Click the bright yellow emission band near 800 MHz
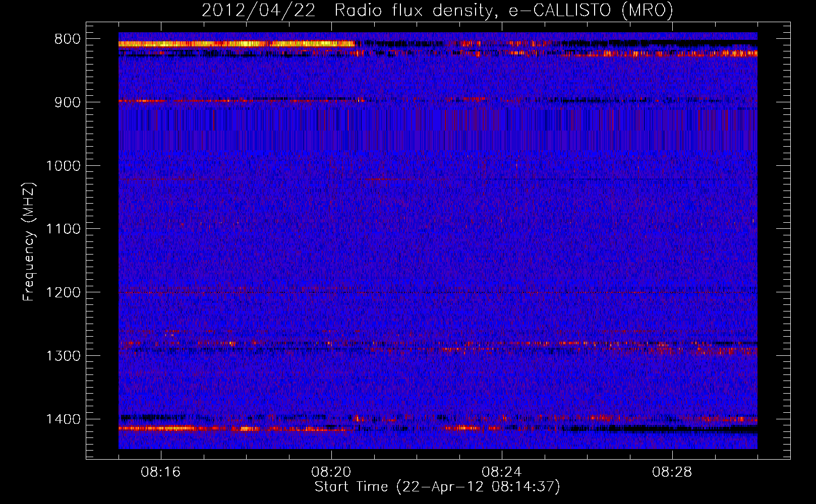 [237, 44]
